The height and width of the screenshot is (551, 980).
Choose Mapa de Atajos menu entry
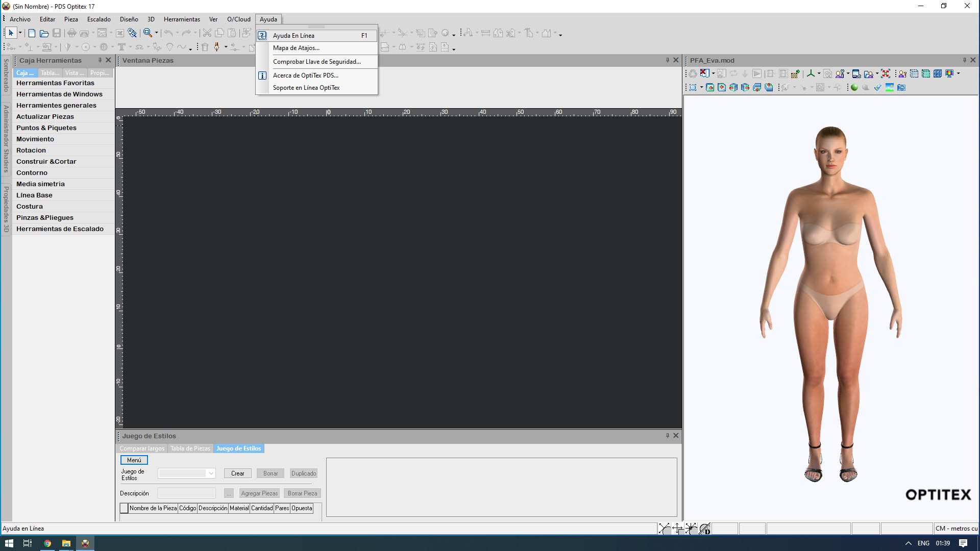pos(296,48)
